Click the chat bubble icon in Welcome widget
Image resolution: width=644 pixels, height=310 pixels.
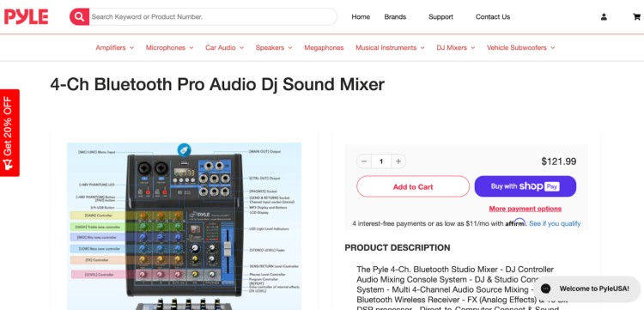(545, 289)
